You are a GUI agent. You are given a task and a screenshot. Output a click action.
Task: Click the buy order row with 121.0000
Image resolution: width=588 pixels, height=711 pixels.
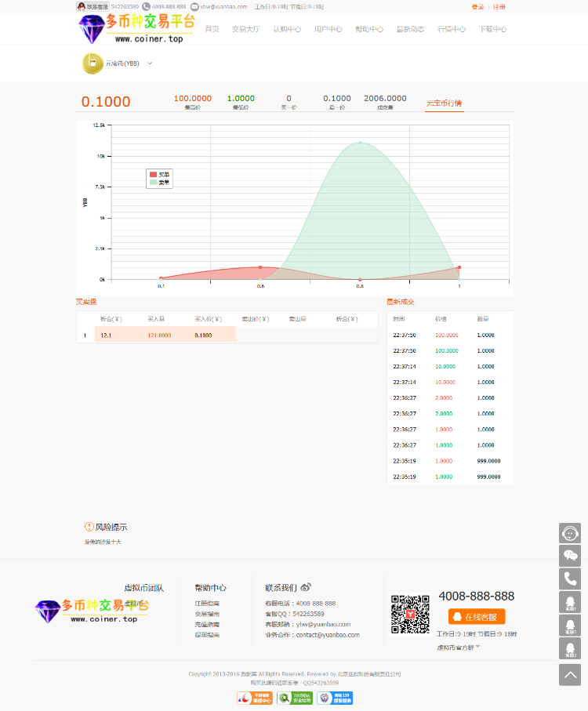(x=227, y=335)
